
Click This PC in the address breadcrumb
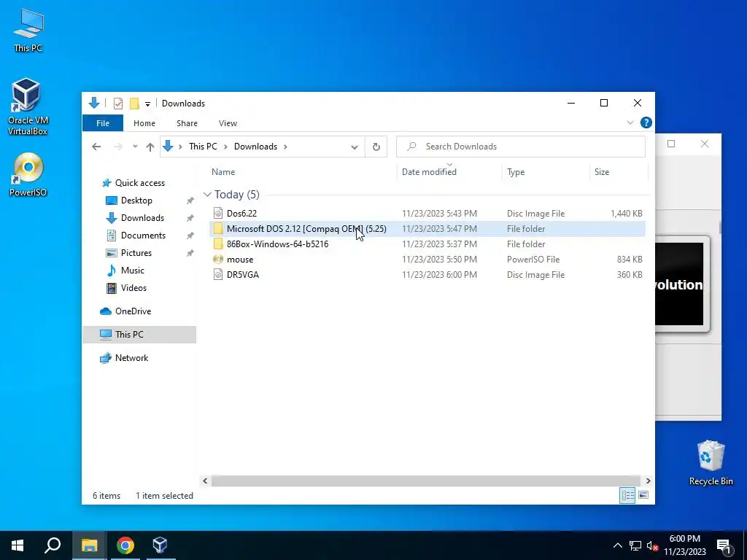click(203, 147)
